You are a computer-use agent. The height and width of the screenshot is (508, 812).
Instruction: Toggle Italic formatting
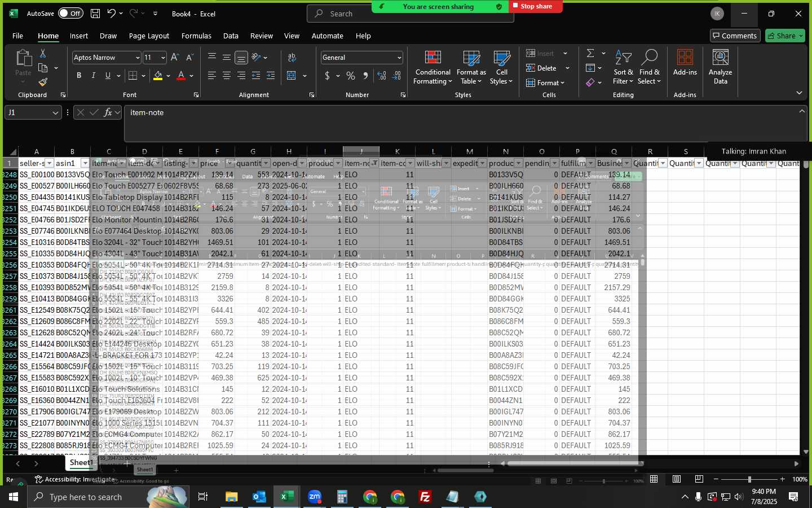coord(94,76)
